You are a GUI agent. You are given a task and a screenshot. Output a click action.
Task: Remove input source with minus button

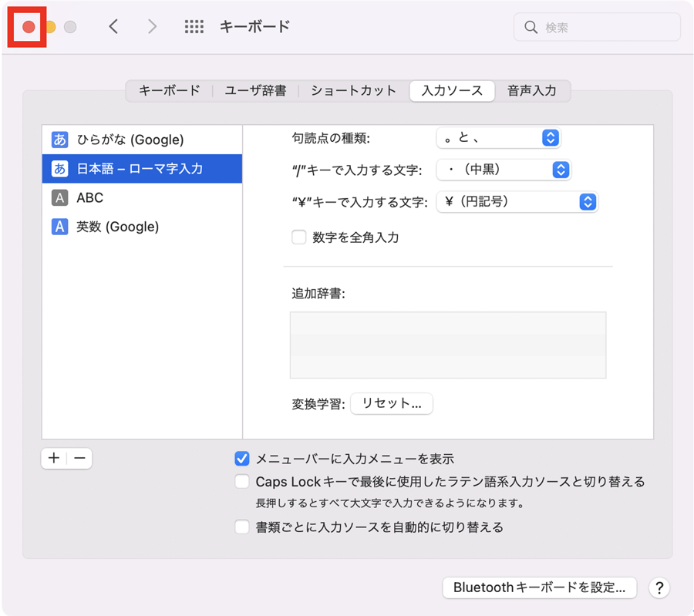(x=79, y=458)
